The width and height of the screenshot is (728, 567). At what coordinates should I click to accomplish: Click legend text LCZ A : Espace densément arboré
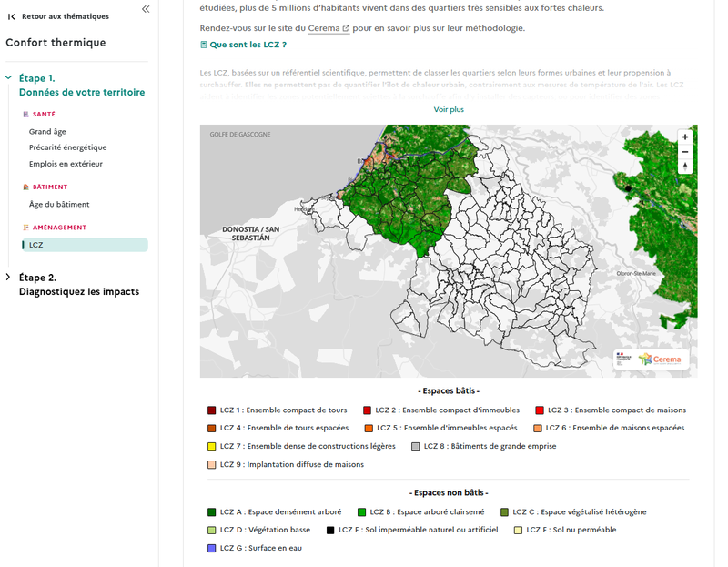(280, 512)
